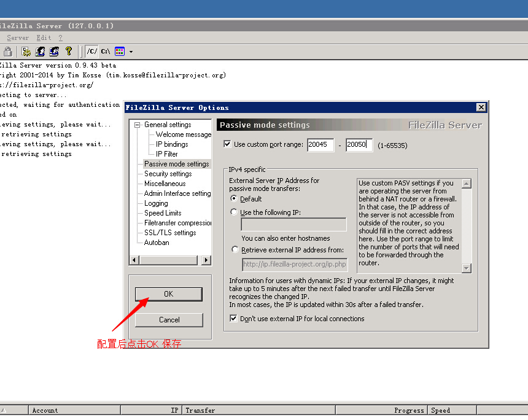Select Filetransfer compression tree item
The width and height of the screenshot is (528, 420).
pyautogui.click(x=178, y=223)
